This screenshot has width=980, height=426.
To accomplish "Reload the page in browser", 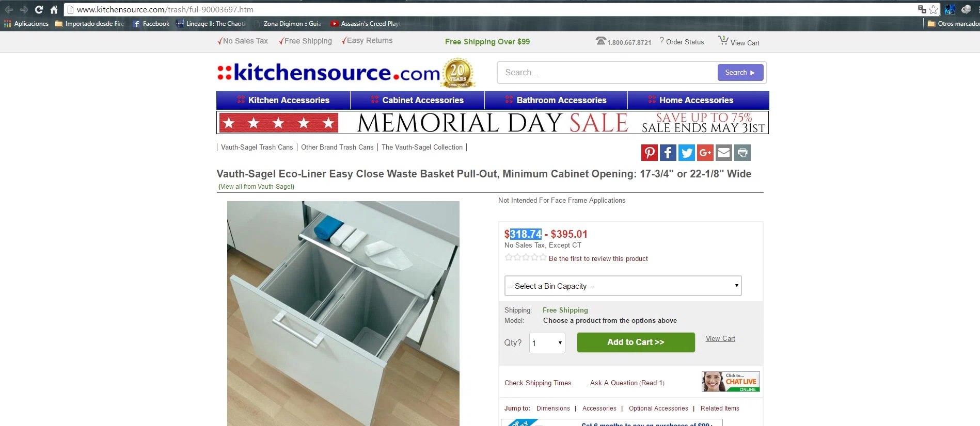I will [x=39, y=9].
